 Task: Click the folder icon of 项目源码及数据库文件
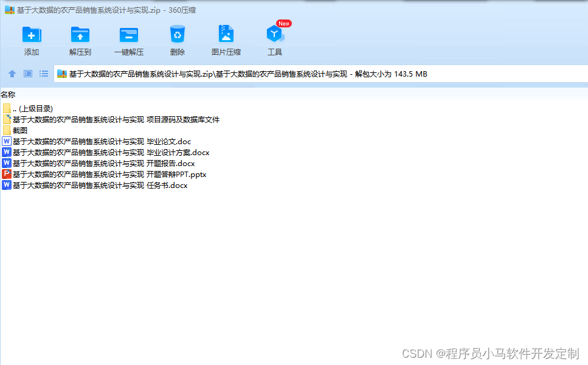pos(7,120)
